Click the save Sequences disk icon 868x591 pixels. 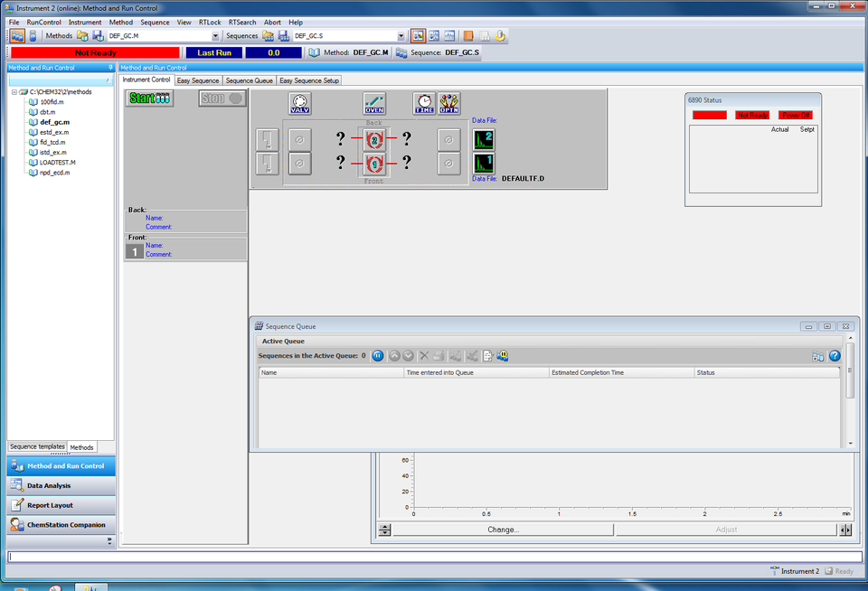(x=283, y=37)
